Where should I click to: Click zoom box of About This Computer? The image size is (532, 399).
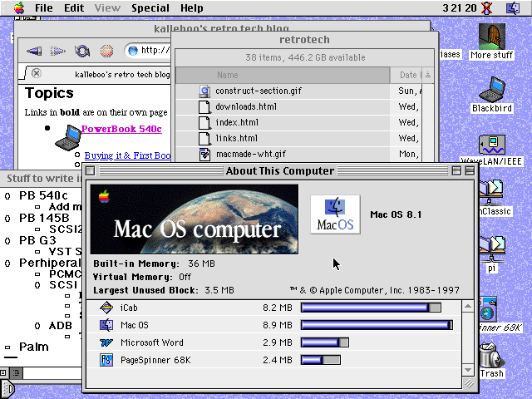click(x=456, y=170)
